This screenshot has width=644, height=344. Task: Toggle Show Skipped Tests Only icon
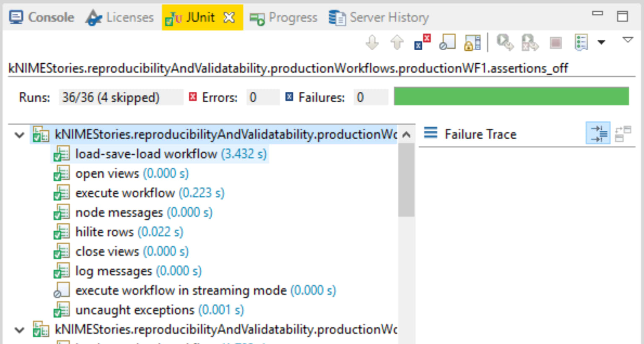[447, 42]
